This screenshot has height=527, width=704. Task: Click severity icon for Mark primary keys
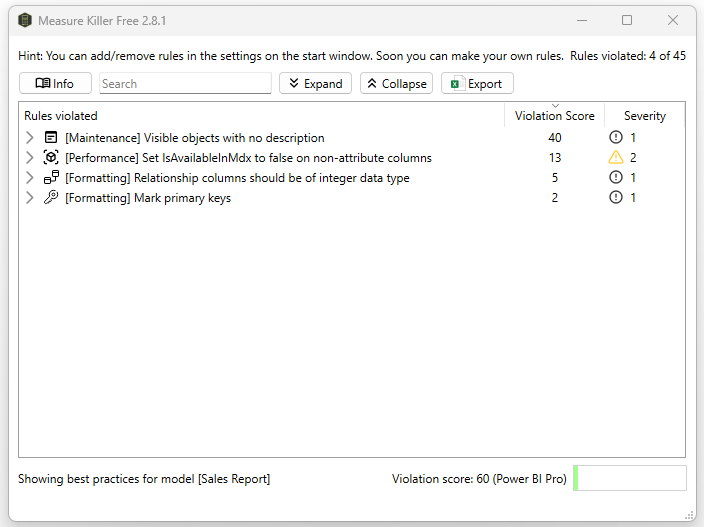coord(616,198)
